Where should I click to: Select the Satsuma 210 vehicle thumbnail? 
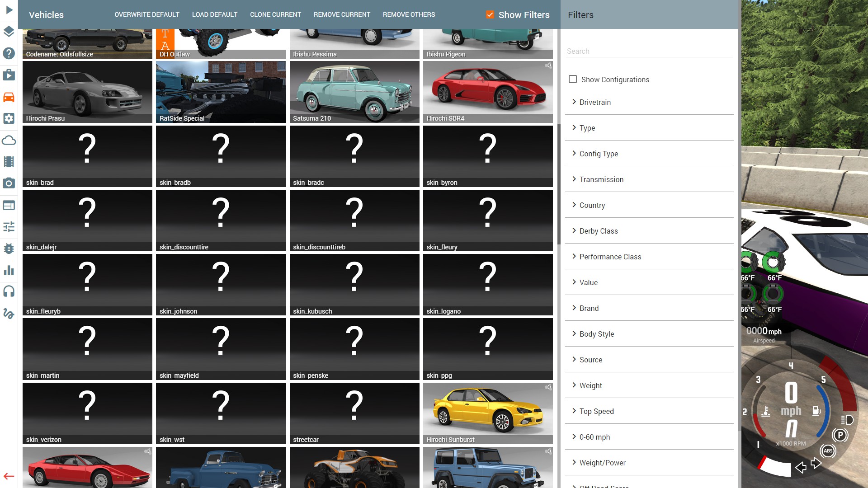pos(354,92)
